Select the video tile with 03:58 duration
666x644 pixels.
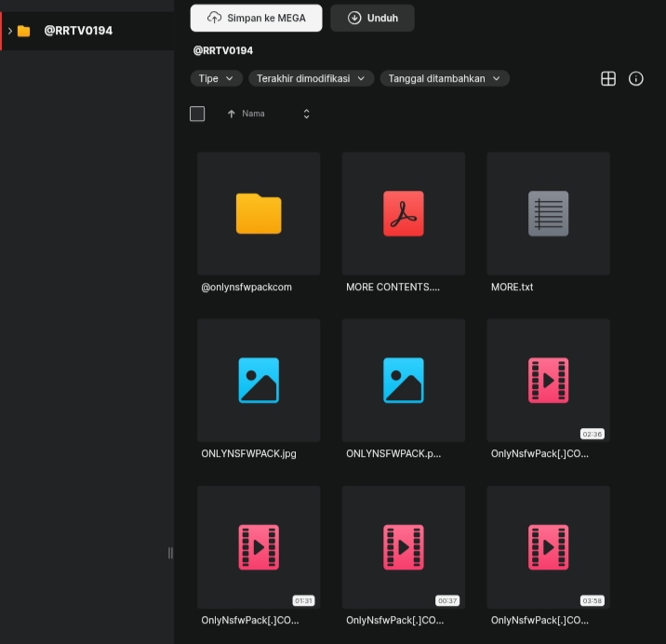(x=549, y=547)
